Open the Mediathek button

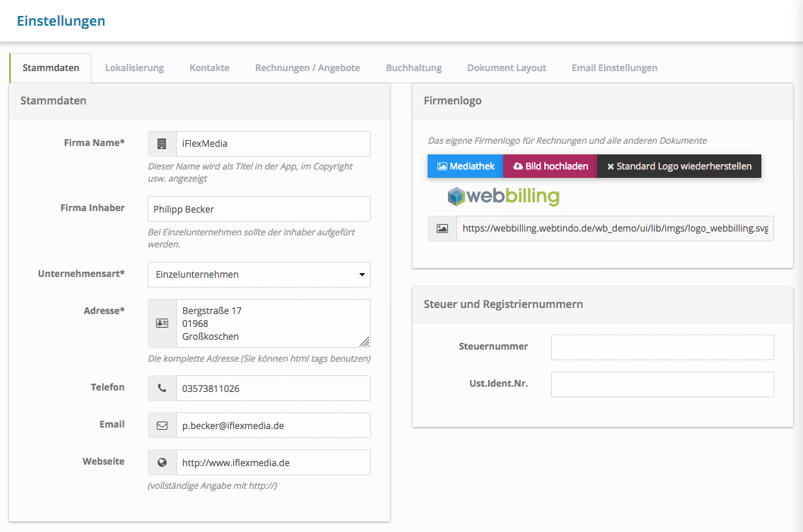click(x=465, y=166)
